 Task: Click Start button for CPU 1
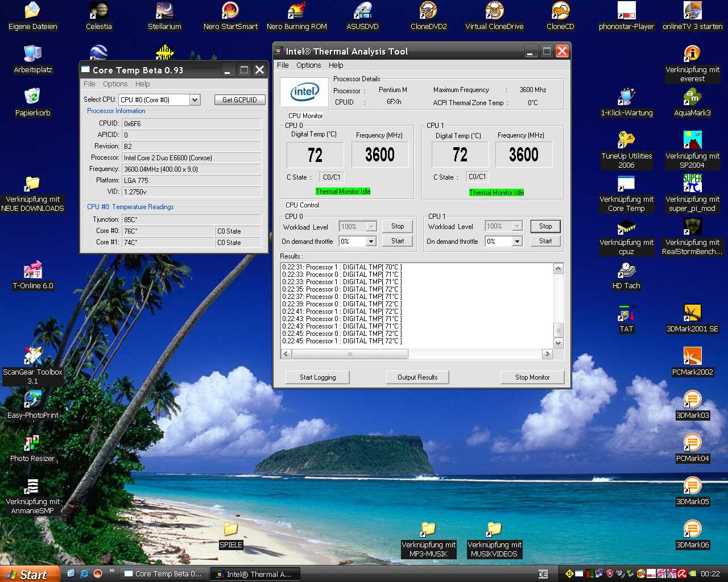coord(545,241)
